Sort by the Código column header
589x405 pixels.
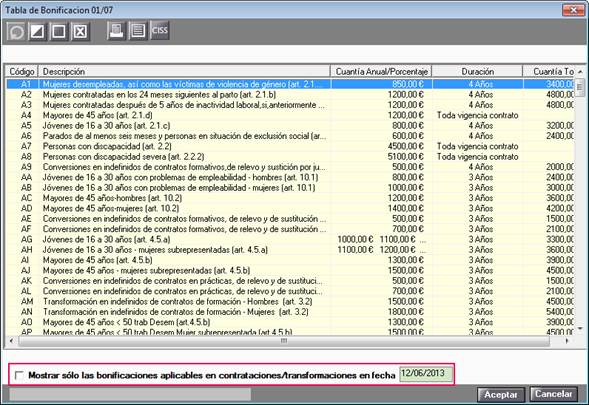pos(22,71)
